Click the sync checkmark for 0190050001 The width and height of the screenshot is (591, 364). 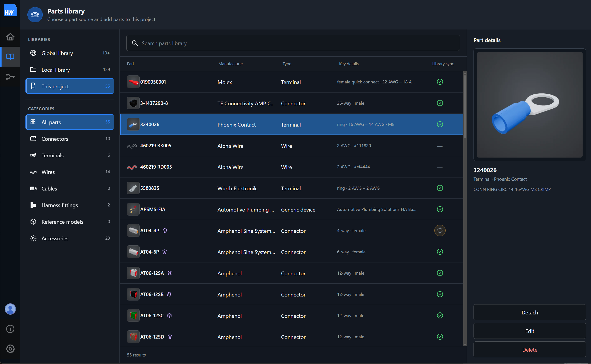click(440, 82)
